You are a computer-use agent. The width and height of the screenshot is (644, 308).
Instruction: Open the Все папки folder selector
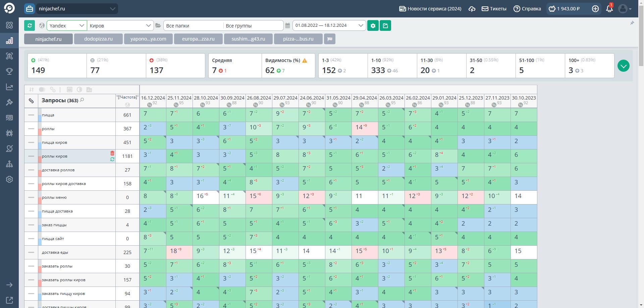pos(193,25)
